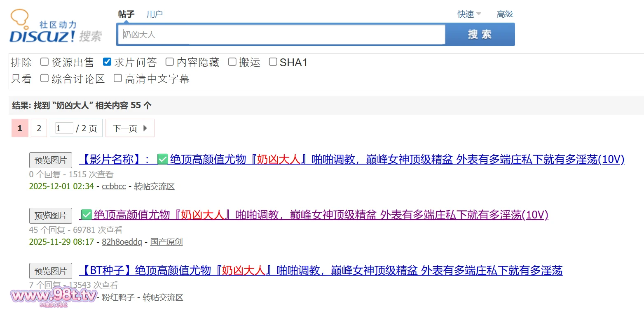This screenshot has width=644, height=311.
Task: Check the 综合讨论区 only-view option
Action: [x=44, y=78]
